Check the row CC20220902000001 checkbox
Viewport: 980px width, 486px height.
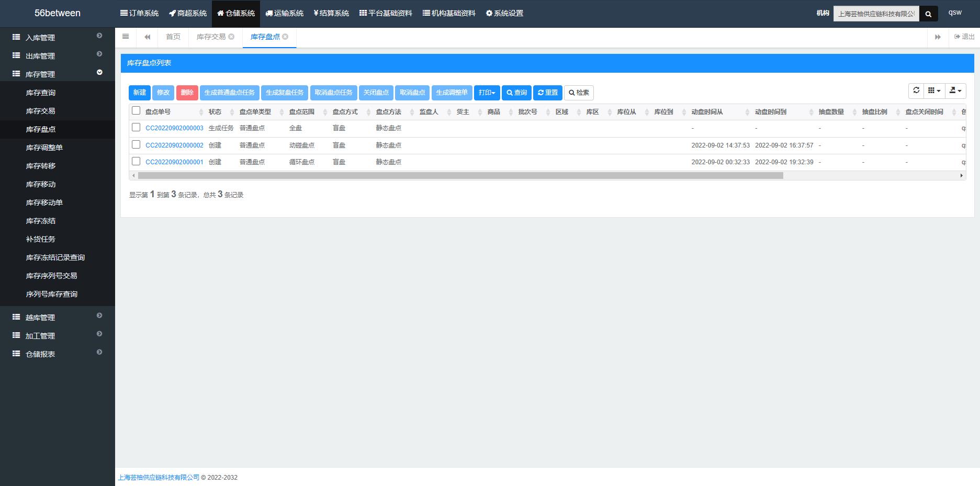(136, 161)
